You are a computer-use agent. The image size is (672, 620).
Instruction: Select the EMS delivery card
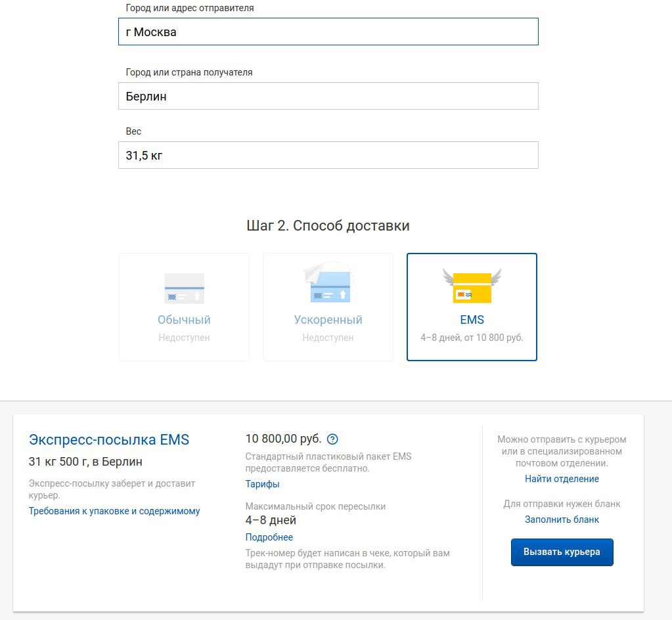(x=472, y=307)
